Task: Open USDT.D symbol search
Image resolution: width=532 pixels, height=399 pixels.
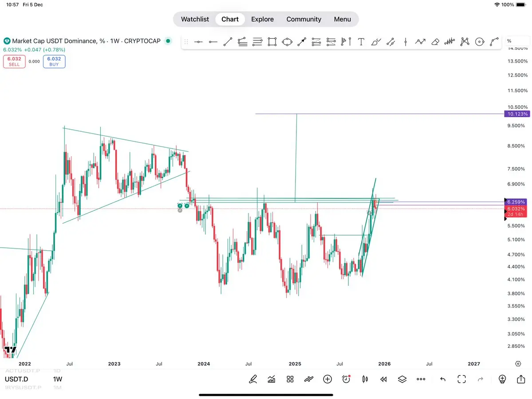Action: pos(16,379)
